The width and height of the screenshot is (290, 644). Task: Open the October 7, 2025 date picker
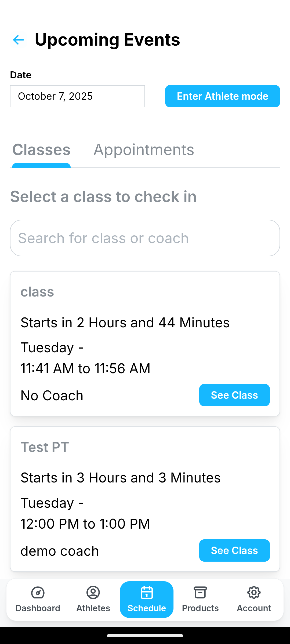pyautogui.click(x=77, y=96)
